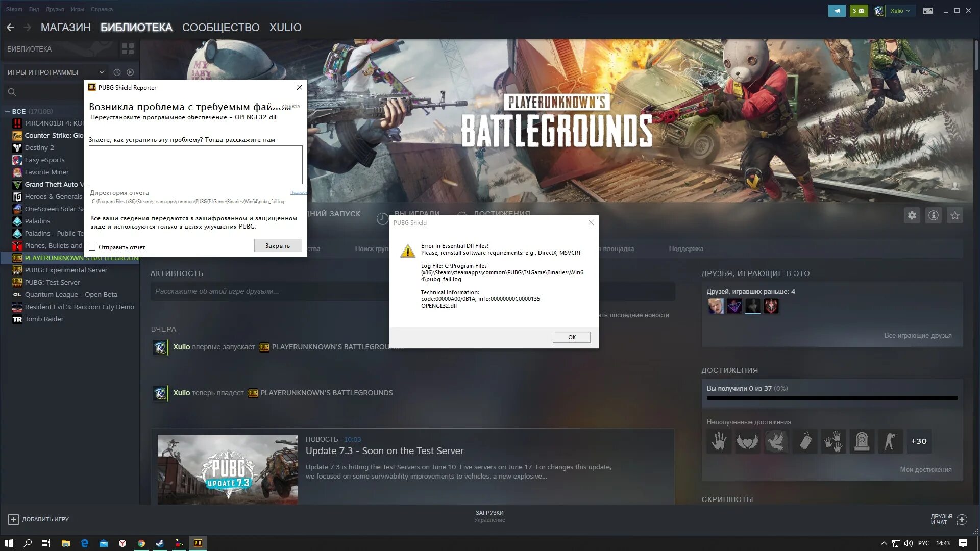
Task: Open Update 7.3 - Soon on Test Server
Action: (384, 451)
